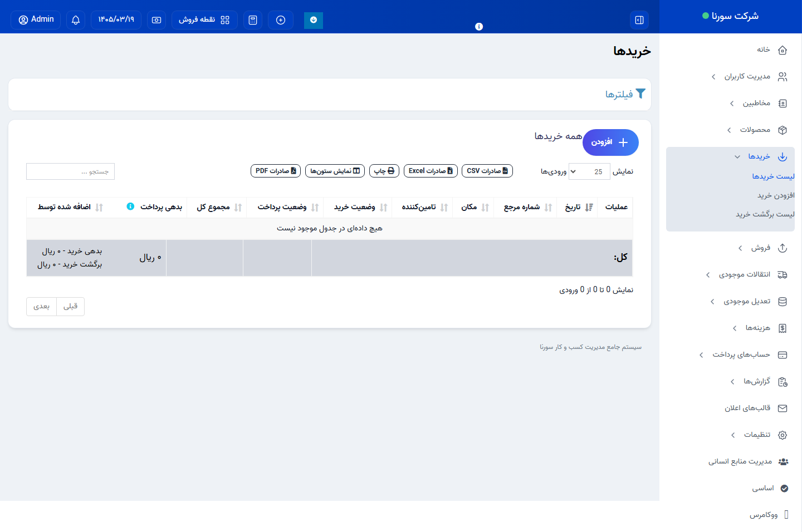Open the نقطه فروش POS button

click(x=204, y=20)
